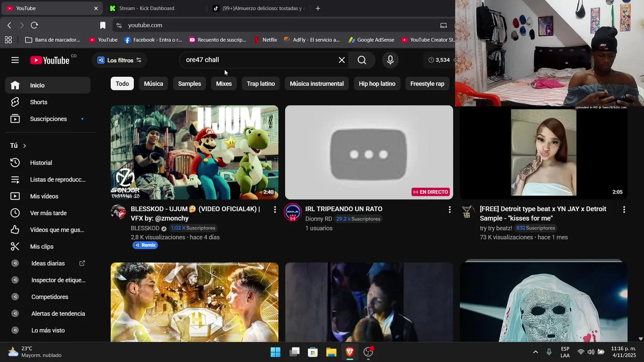
Task: Open Alertas de tendencia
Action: (x=48, y=313)
